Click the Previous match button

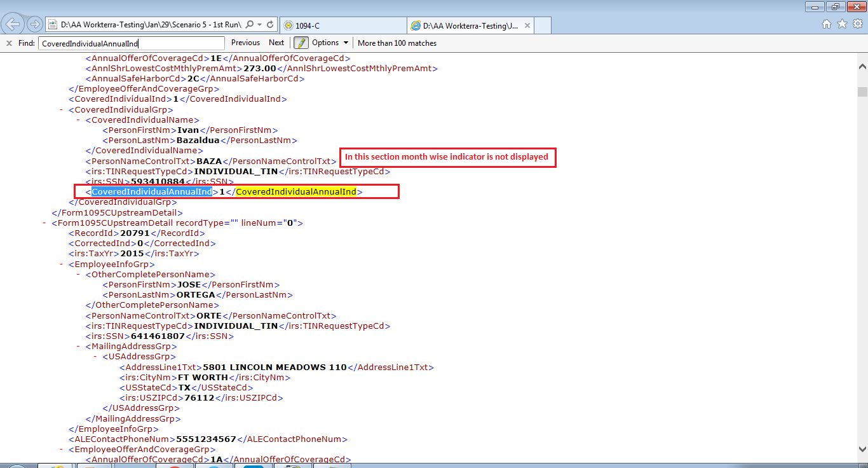point(245,43)
